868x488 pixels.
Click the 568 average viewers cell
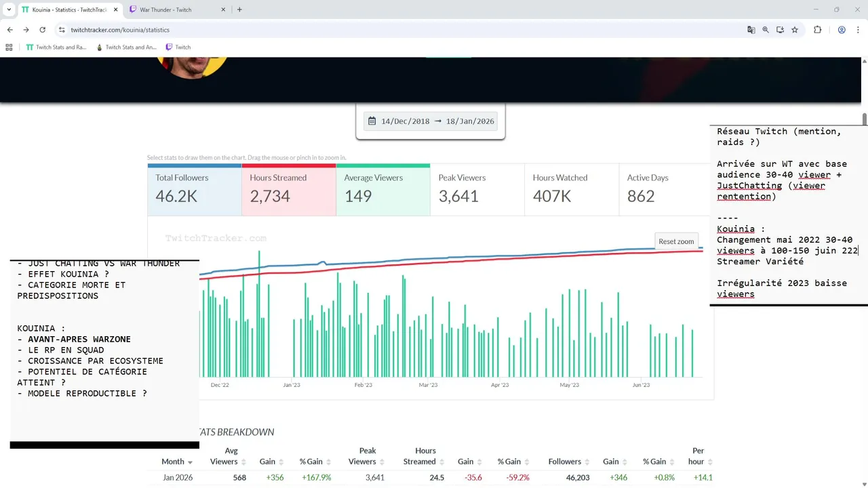coord(239,477)
